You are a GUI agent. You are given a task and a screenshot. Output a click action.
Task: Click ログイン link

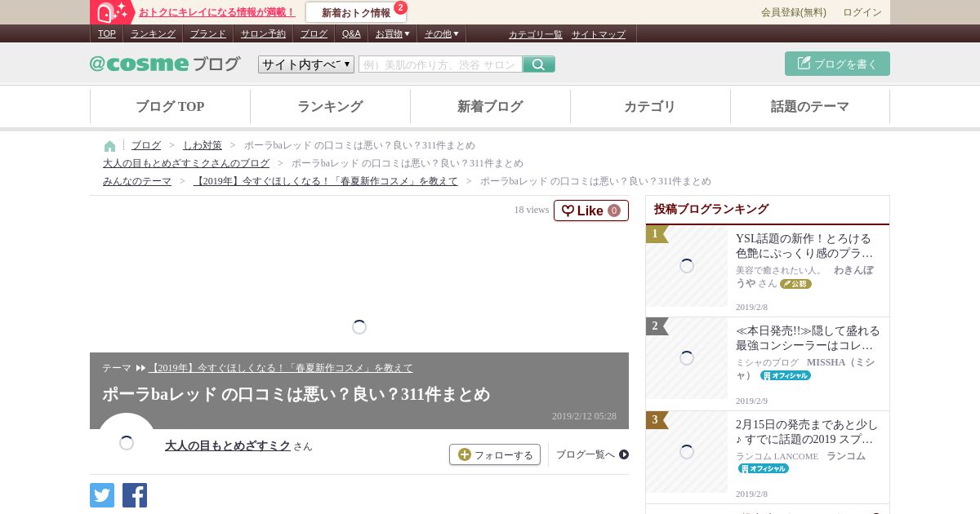tap(862, 12)
